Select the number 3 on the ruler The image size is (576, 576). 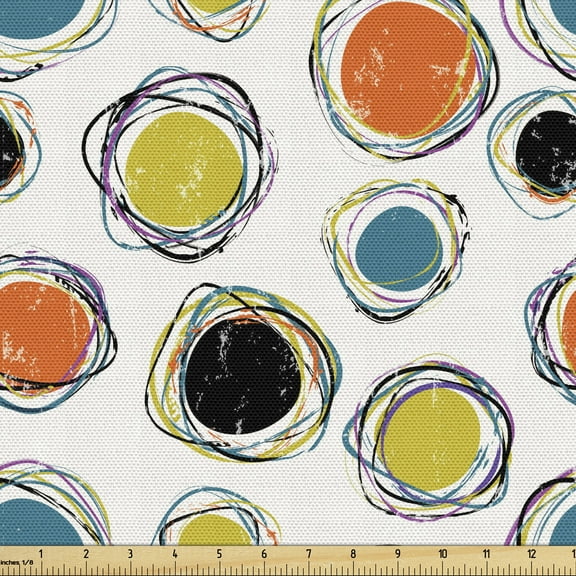[x=130, y=554]
